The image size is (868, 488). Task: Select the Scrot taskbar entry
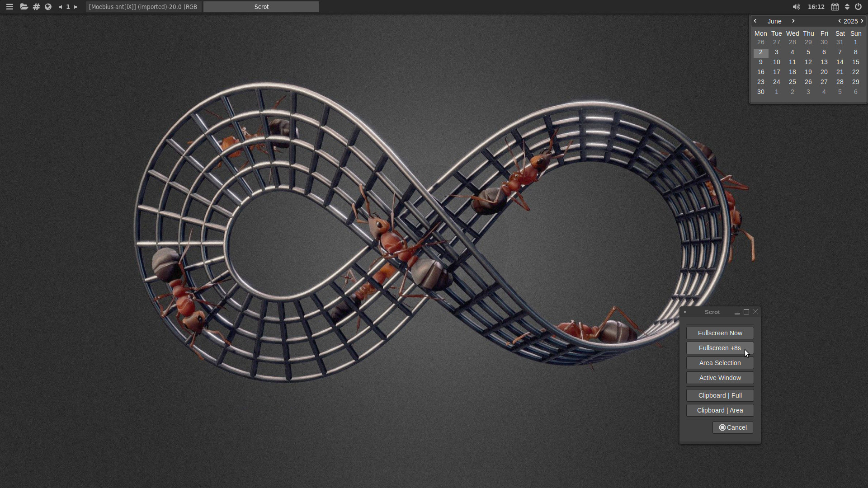[x=261, y=7]
